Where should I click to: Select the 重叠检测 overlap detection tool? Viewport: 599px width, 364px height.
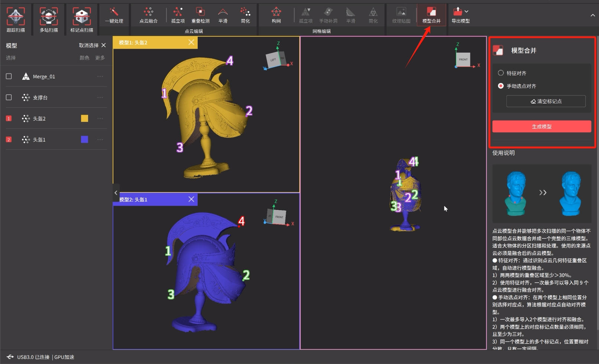pyautogui.click(x=200, y=15)
